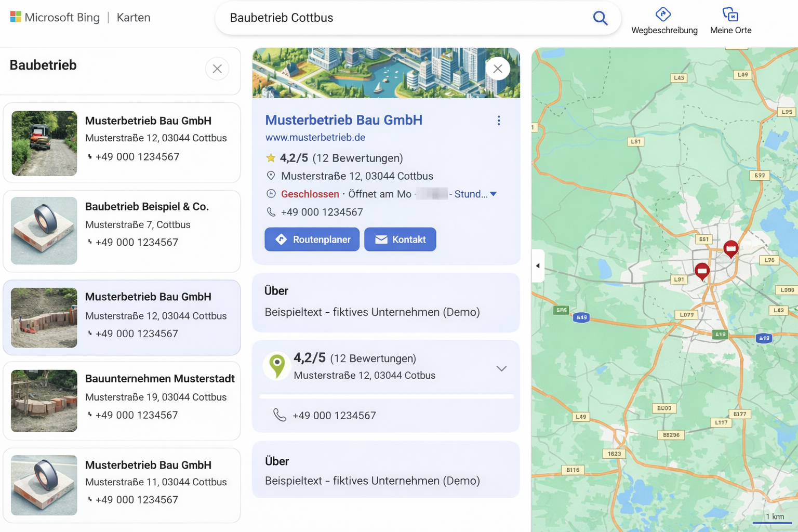The image size is (798, 532).
Task: Open the Karten link in the header
Action: 134,18
